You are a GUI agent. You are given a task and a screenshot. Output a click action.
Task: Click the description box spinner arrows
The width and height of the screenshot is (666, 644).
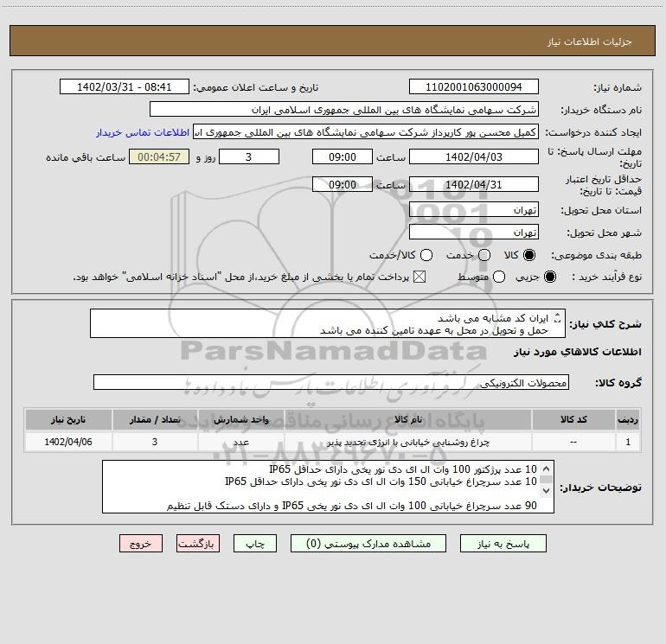558,317
